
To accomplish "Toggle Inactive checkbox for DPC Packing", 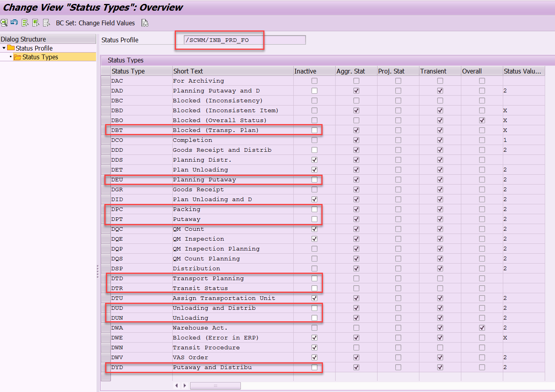I will [314, 209].
